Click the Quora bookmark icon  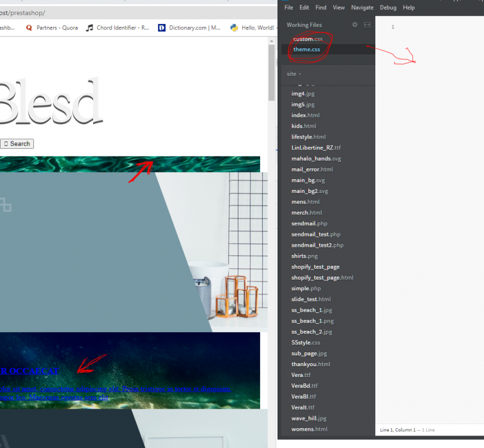29,28
